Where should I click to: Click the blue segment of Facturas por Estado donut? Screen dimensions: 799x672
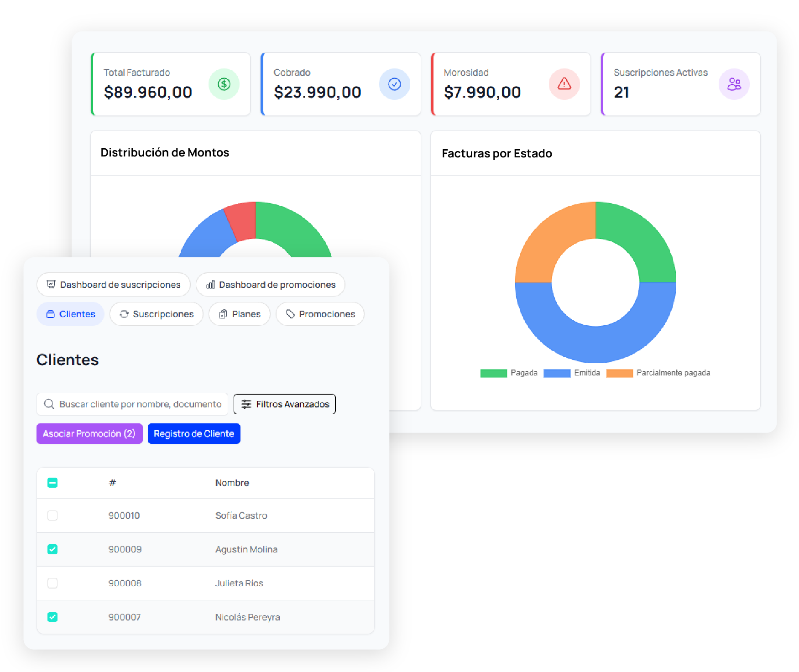pos(595,344)
